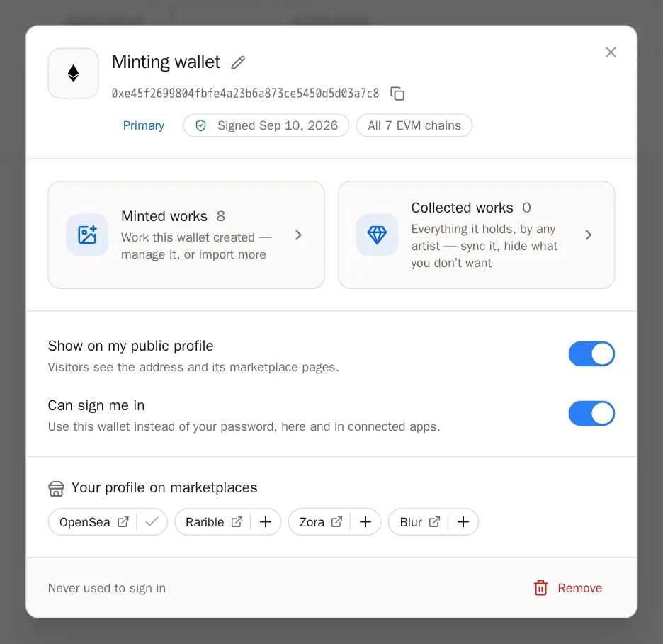Image resolution: width=663 pixels, height=644 pixels.
Task: Click OpenSea verified checkmark
Action: click(152, 522)
